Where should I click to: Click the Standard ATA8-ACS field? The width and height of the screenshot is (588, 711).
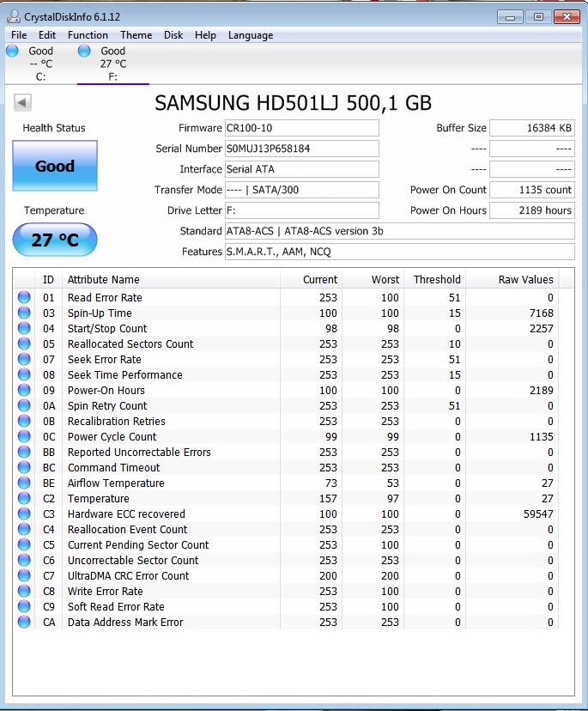(x=400, y=231)
